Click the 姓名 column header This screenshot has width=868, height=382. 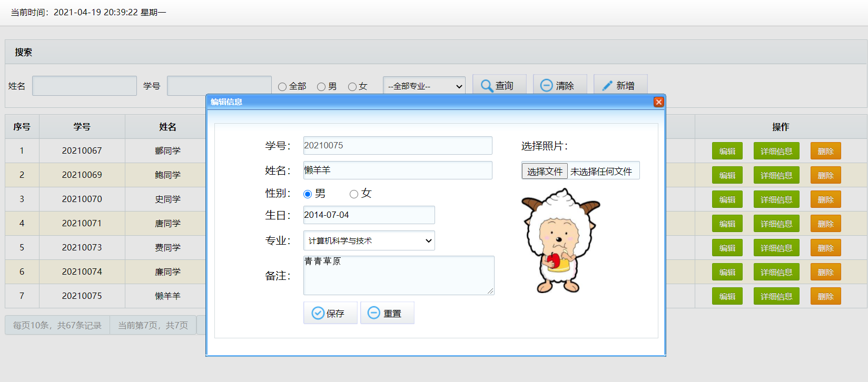[x=167, y=127]
